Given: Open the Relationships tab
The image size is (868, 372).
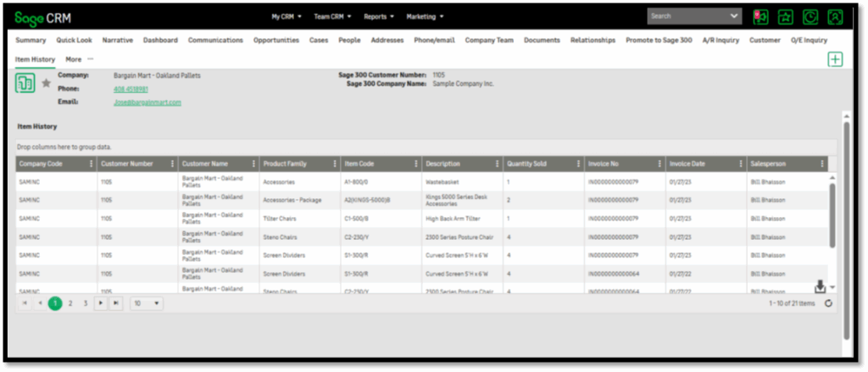Looking at the screenshot, I should 593,41.
